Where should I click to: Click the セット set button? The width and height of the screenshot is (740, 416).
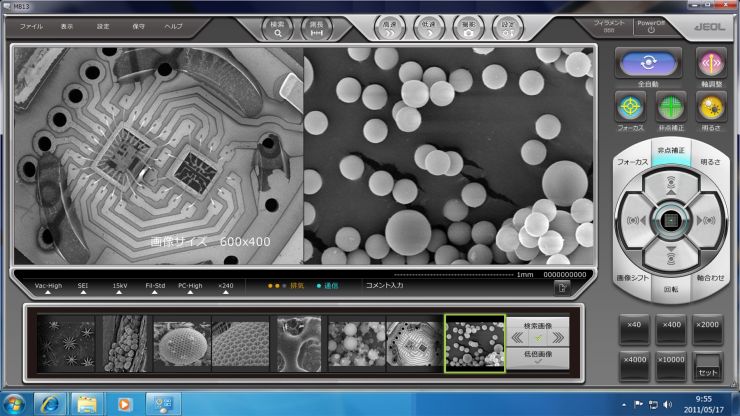707,366
